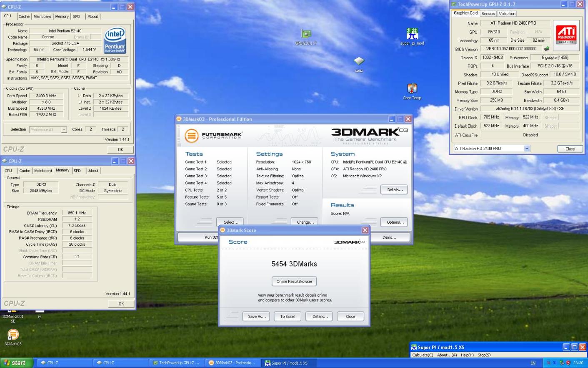Click the Futuremark Corporation logo
This screenshot has width=588, height=368.
[214, 136]
